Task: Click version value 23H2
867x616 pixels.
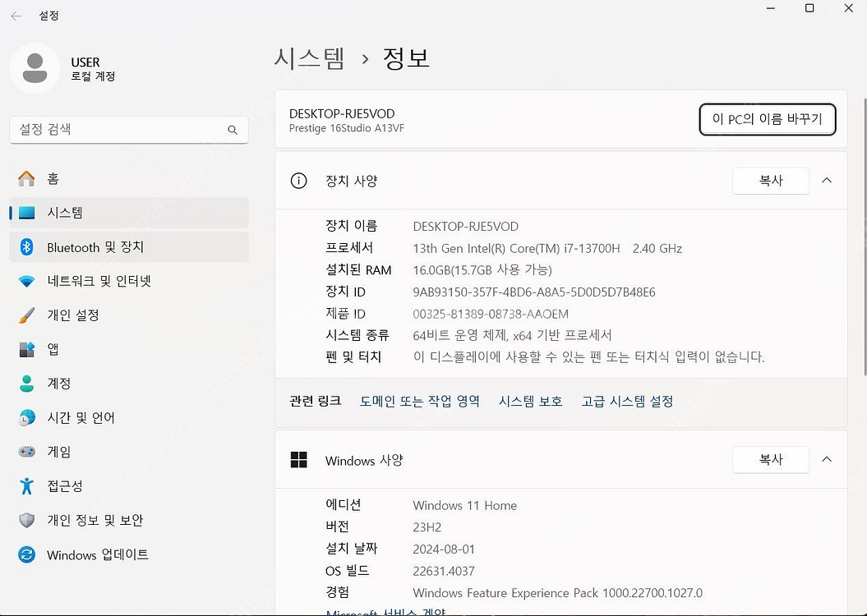Action: [x=427, y=527]
